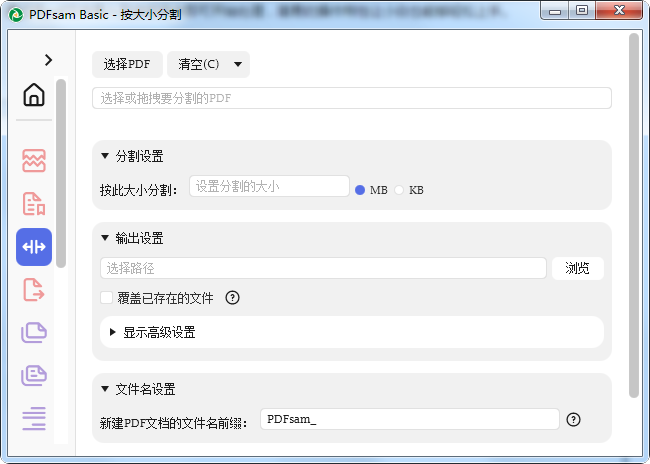Click the split size input field
Viewport: 650px width, 464px height.
click(269, 186)
